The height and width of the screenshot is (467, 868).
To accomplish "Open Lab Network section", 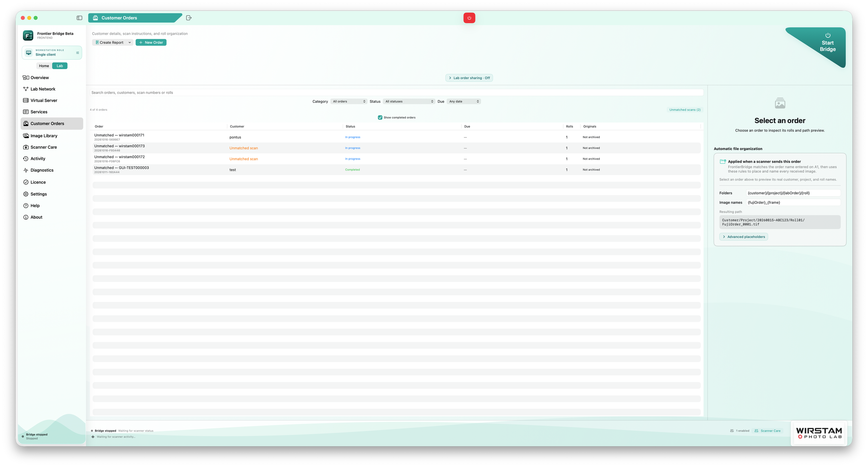I will tap(52, 89).
